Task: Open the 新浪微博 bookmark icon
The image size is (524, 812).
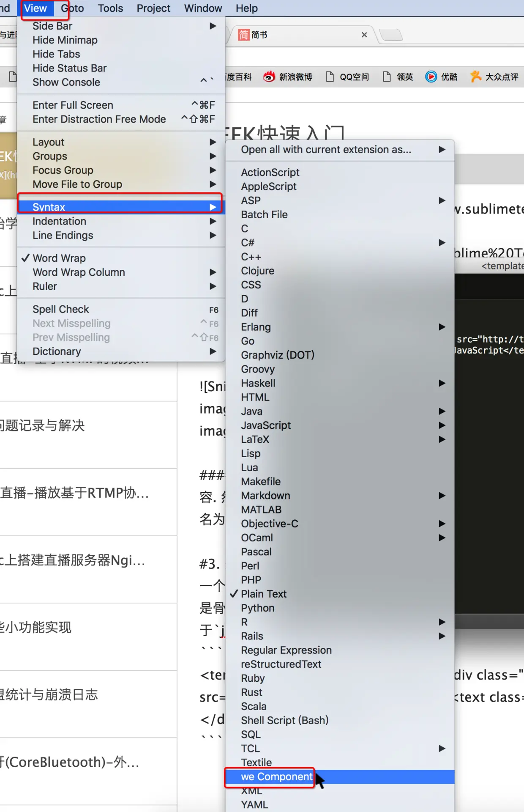Action: [x=269, y=77]
